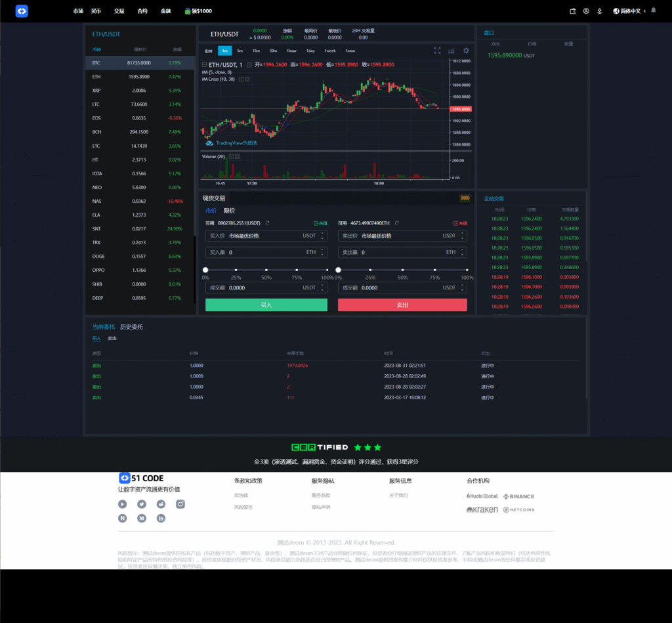The height and width of the screenshot is (623, 672).
Task: Open the chart indicators icon
Action: click(451, 51)
